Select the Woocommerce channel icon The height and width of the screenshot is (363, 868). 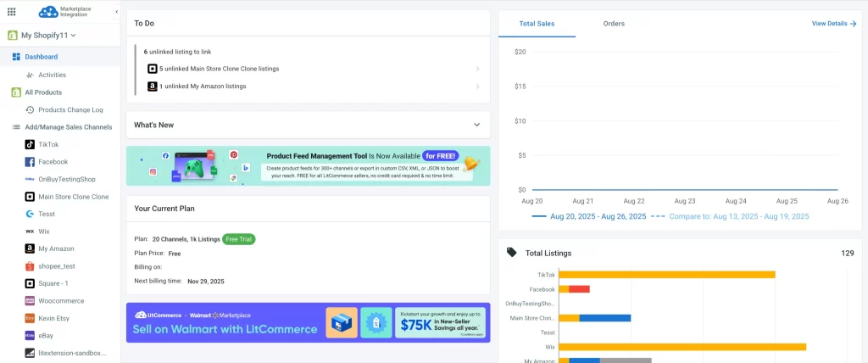(x=30, y=301)
